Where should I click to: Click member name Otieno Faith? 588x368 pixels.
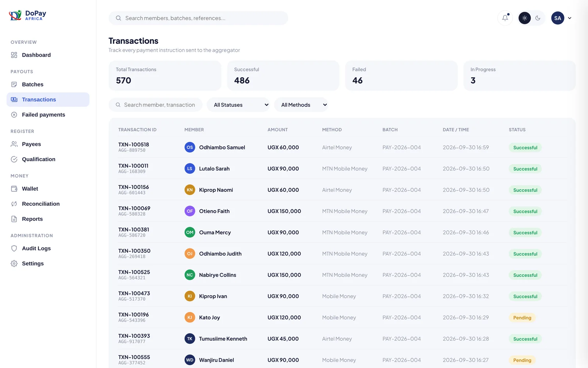coord(214,211)
